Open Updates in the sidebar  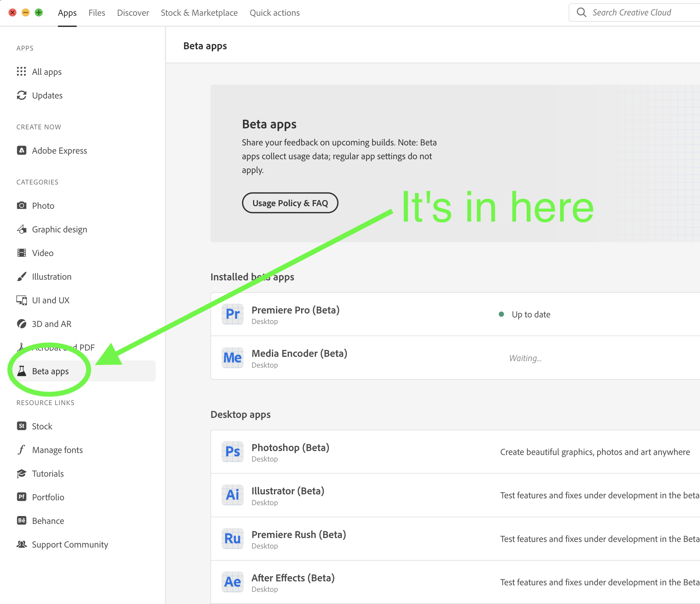click(47, 96)
